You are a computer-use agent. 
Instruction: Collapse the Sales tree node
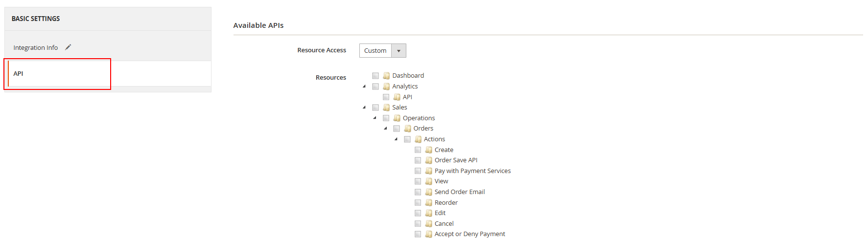364,108
